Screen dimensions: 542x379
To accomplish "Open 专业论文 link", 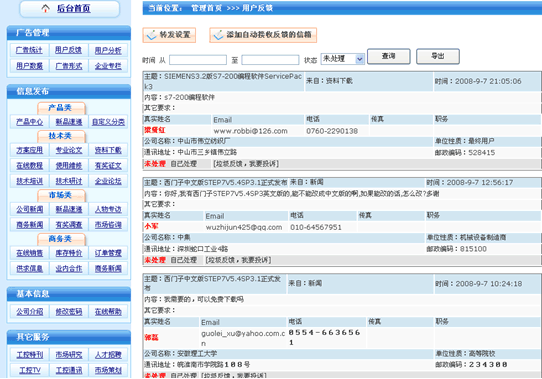I will coord(69,150).
